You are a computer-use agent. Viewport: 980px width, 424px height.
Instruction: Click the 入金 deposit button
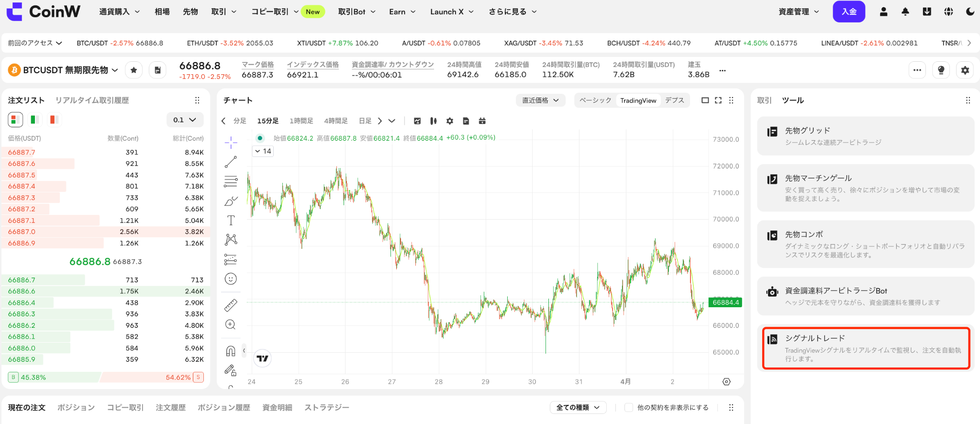pyautogui.click(x=849, y=11)
